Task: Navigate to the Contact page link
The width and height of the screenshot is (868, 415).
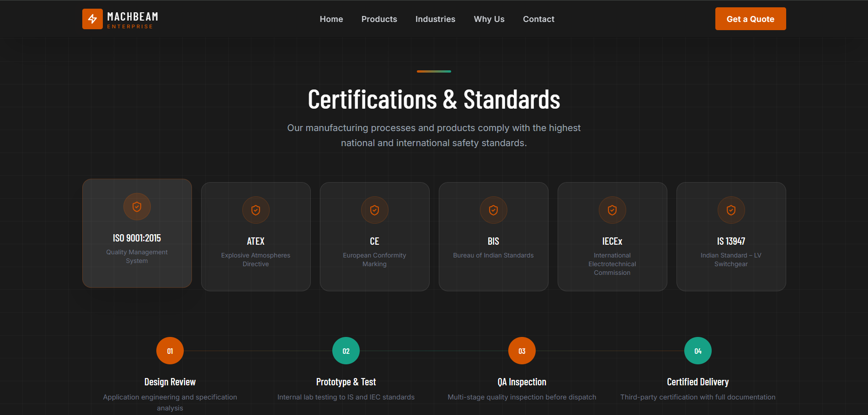Action: (538, 19)
